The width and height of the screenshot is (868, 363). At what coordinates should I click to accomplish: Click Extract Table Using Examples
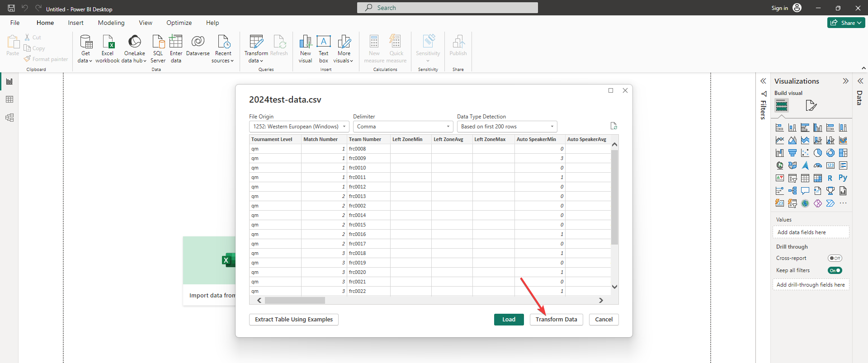(x=294, y=319)
